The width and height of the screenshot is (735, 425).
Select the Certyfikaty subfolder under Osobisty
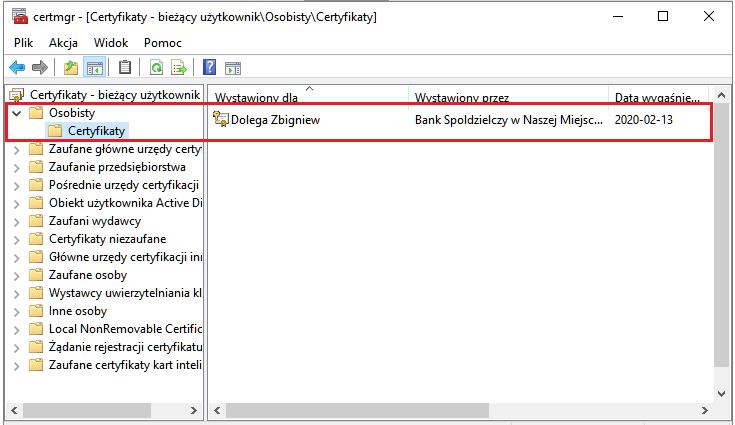(x=96, y=131)
